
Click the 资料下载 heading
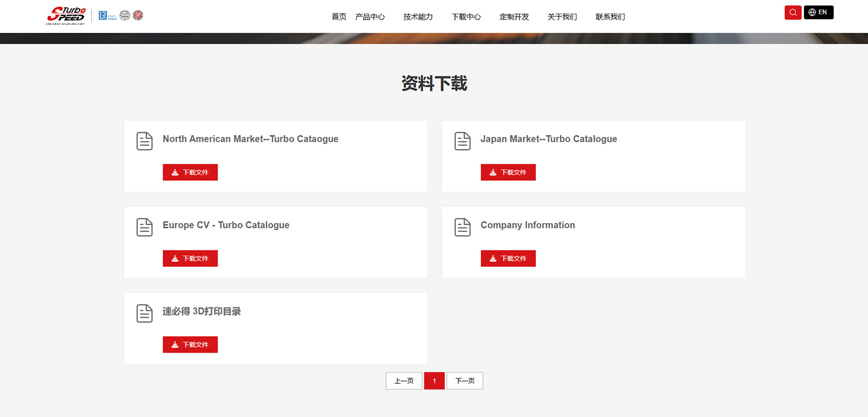[434, 84]
